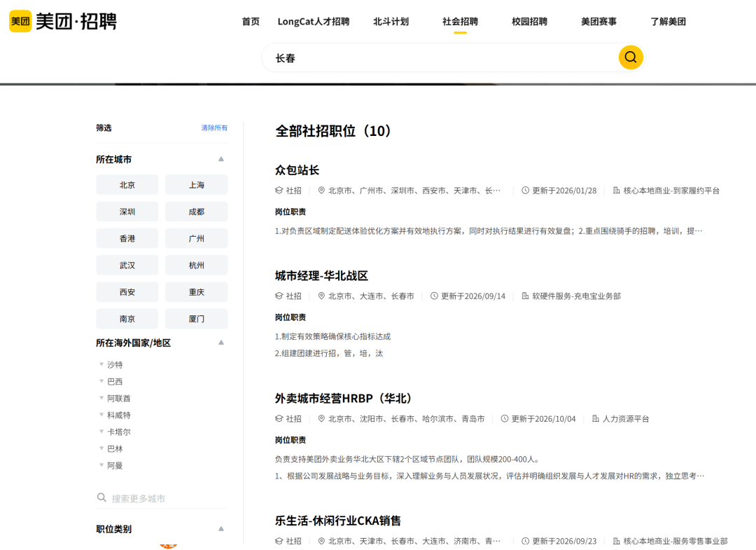Screen dimensions: 756x550
Task: Click the 社招 tag icon under 众包站长
Action: point(279,191)
